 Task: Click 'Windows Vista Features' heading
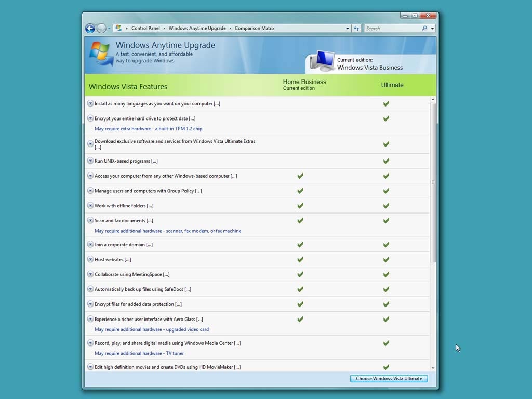tap(128, 87)
